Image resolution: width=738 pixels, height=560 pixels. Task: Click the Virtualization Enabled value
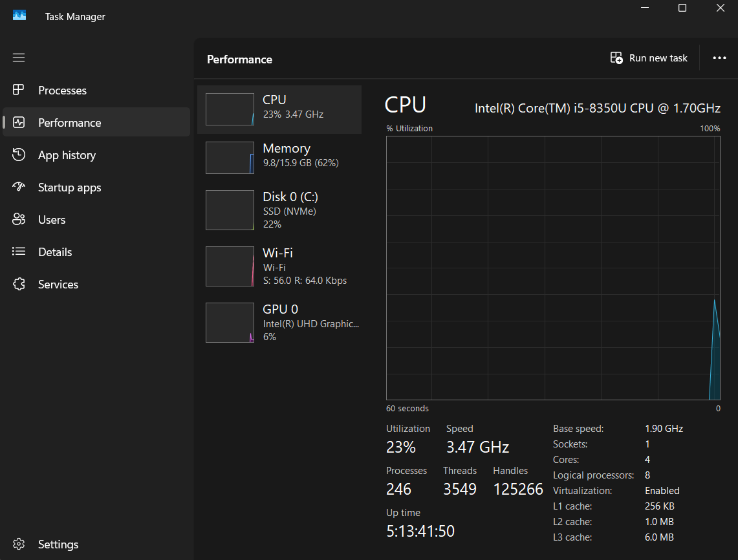tap(662, 491)
